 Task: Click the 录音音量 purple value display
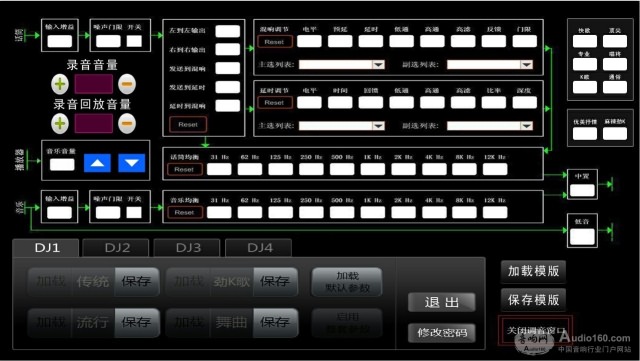pyautogui.click(x=93, y=84)
